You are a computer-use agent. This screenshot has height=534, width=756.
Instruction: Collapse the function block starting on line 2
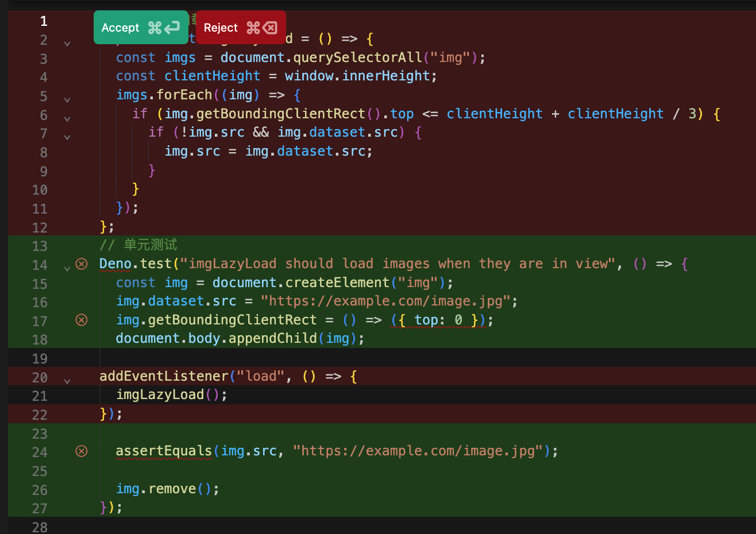click(x=67, y=44)
